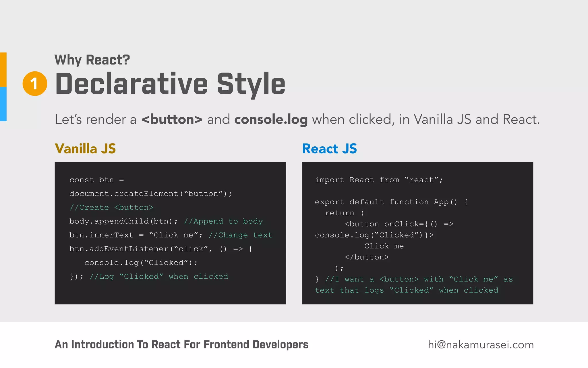Click the document.createElement code line
The image size is (588, 368).
(x=150, y=194)
